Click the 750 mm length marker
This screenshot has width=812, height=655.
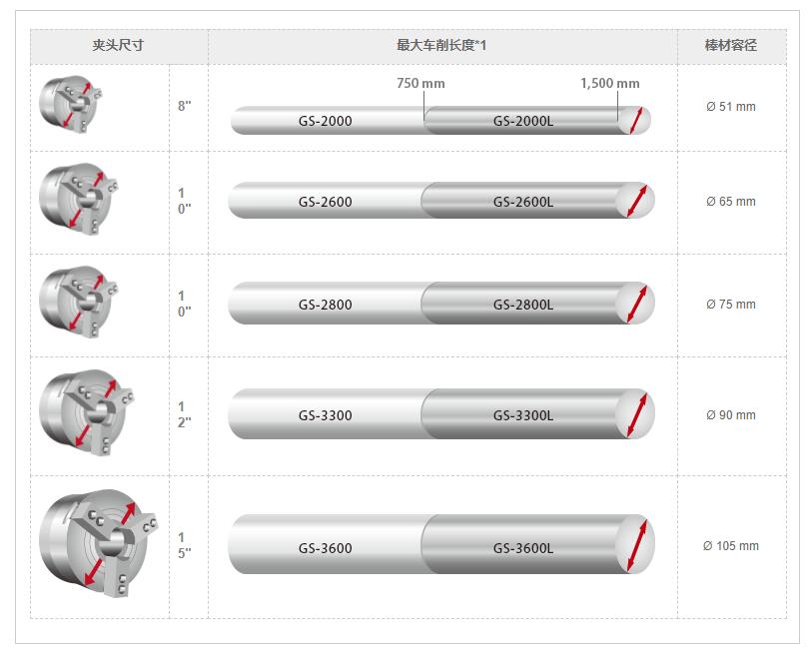(x=421, y=83)
